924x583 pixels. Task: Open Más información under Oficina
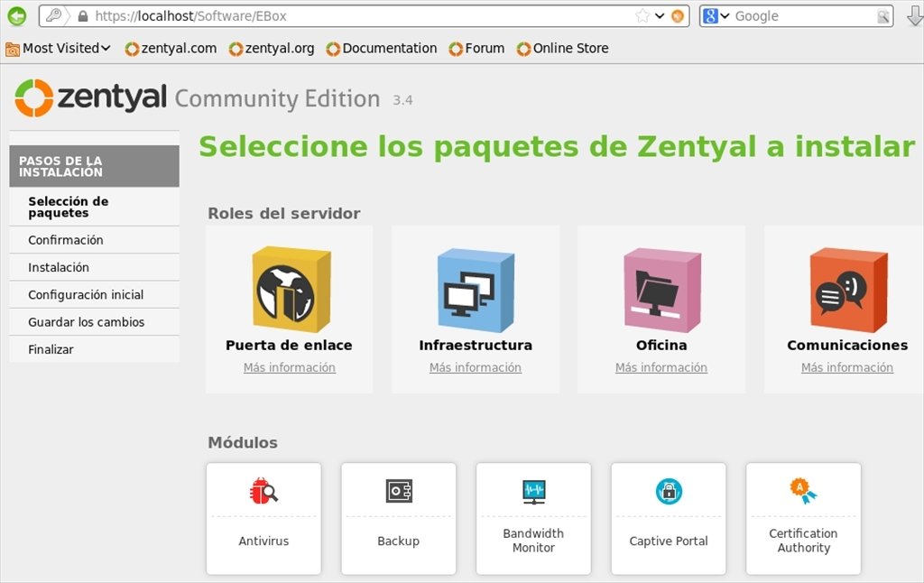click(x=661, y=368)
